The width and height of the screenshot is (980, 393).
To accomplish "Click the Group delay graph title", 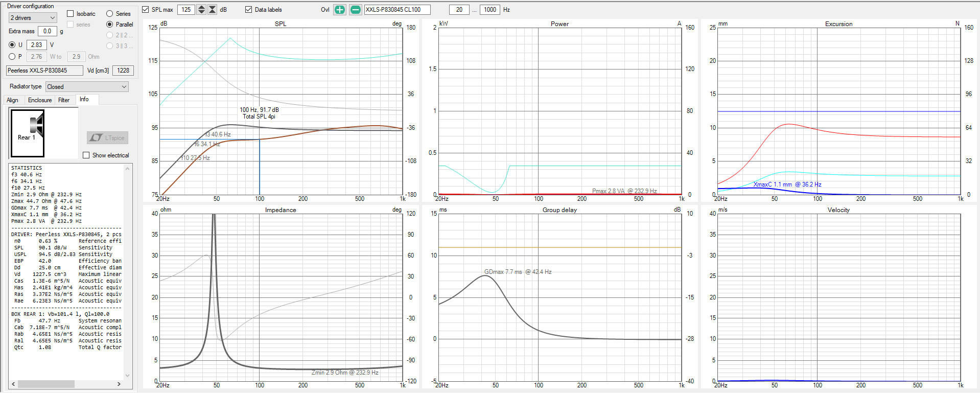I will (x=559, y=210).
